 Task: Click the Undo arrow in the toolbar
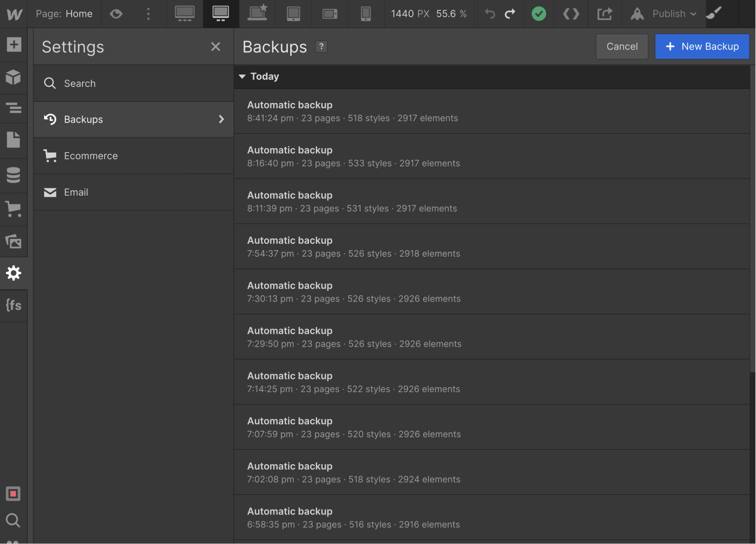(x=489, y=14)
